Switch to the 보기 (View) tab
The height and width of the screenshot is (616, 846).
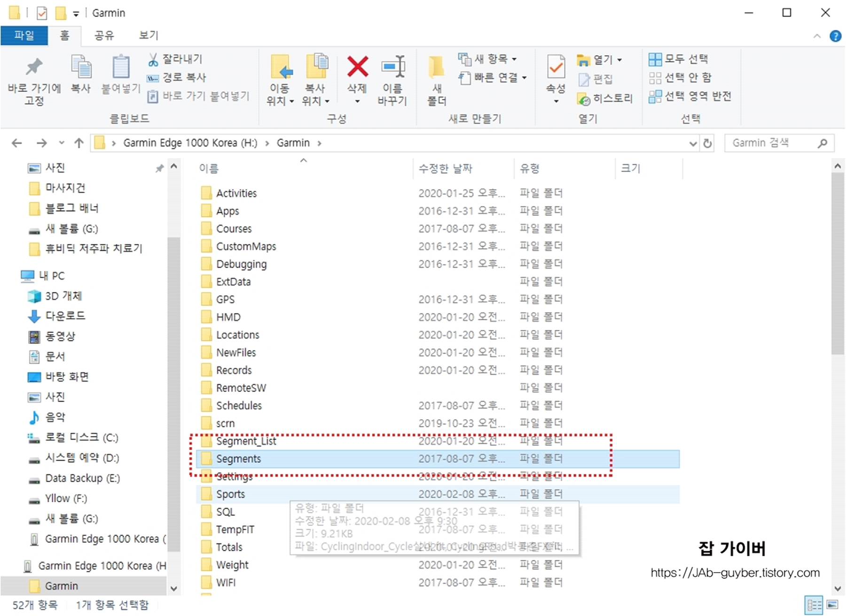point(149,36)
